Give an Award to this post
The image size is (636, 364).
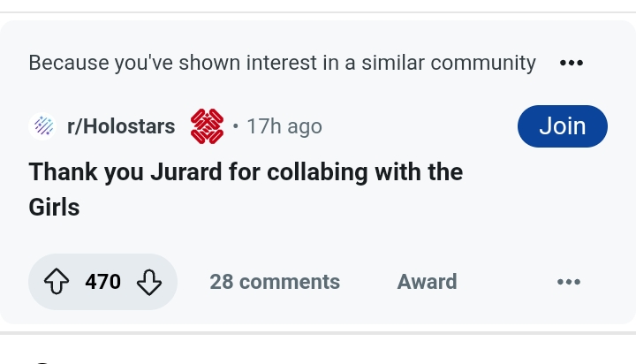click(x=427, y=282)
